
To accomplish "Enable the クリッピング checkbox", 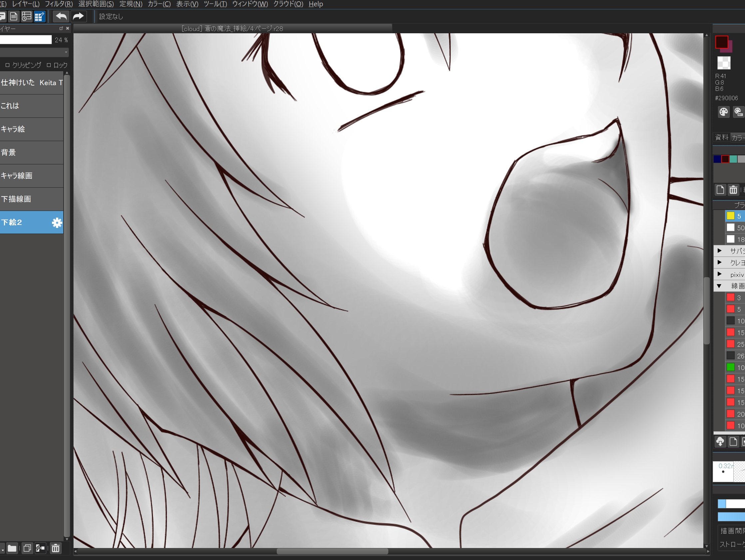I will (x=7, y=65).
